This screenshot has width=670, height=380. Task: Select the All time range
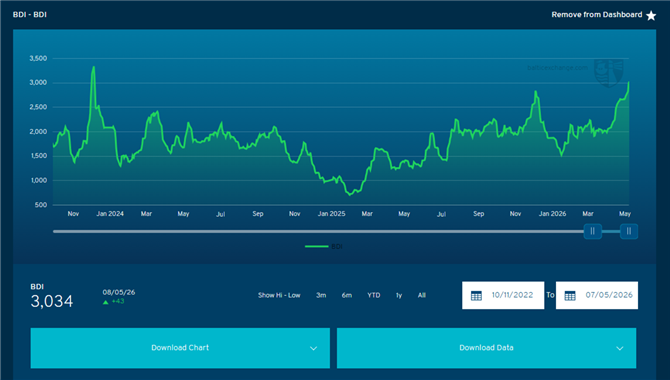tap(422, 295)
